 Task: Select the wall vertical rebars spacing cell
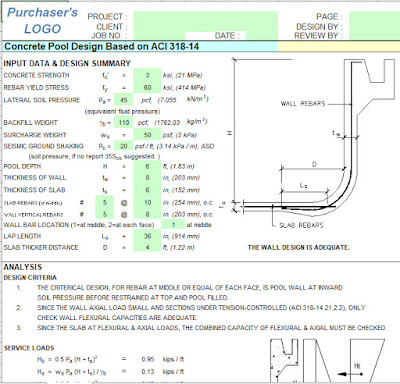pyautogui.click(x=147, y=214)
